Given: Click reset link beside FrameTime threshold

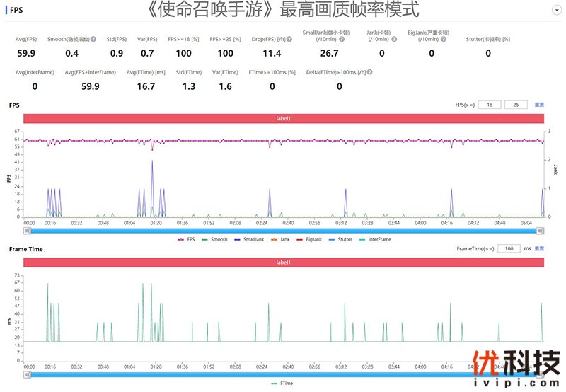Looking at the screenshot, I should pos(539,249).
